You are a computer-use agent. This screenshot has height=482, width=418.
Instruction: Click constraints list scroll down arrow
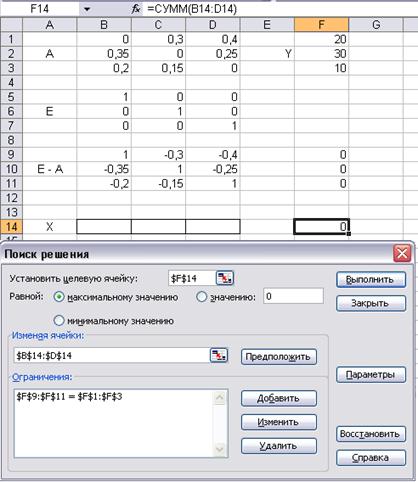pyautogui.click(x=220, y=449)
